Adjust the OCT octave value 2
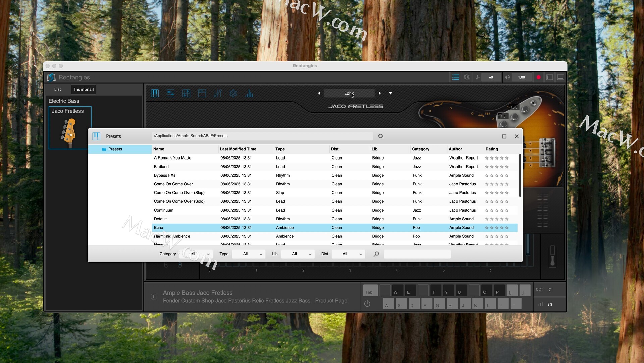Viewport: 644px width, 363px height. [549, 290]
